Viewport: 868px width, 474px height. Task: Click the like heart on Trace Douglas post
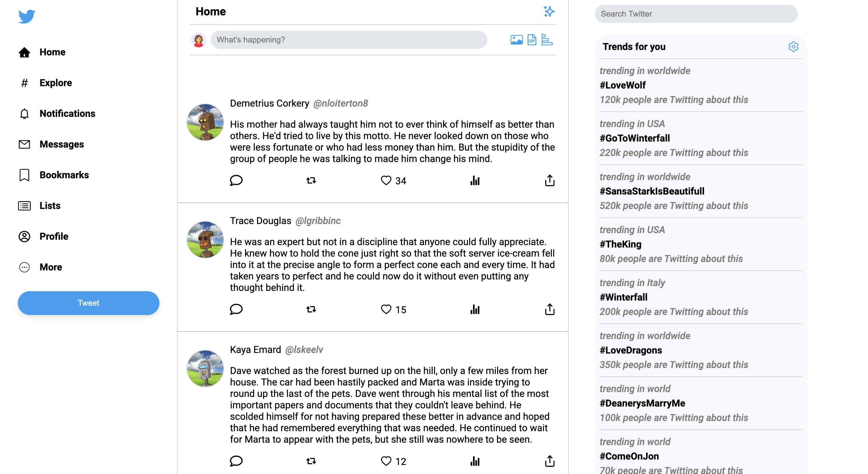point(387,309)
